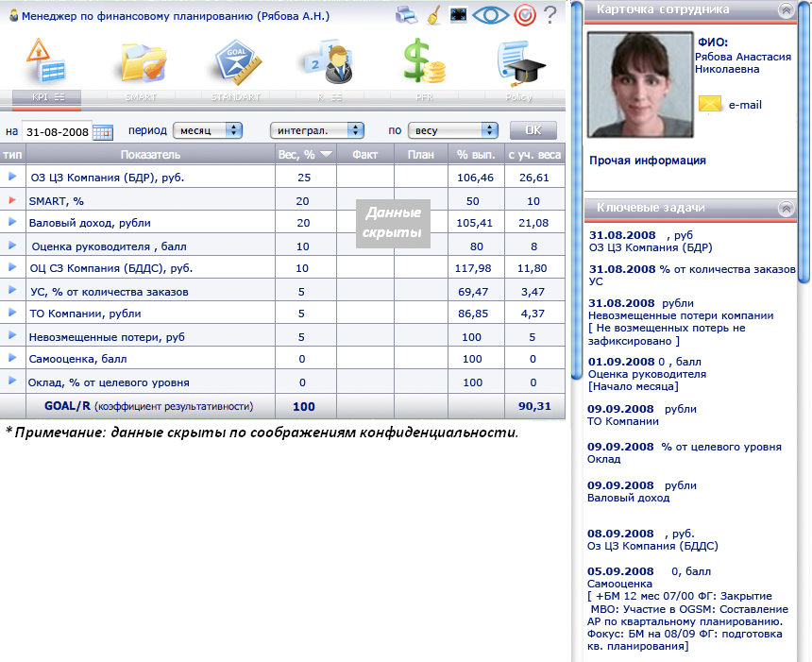Sort by Вес, % column arrow
The width and height of the screenshot is (812, 662).
click(327, 154)
